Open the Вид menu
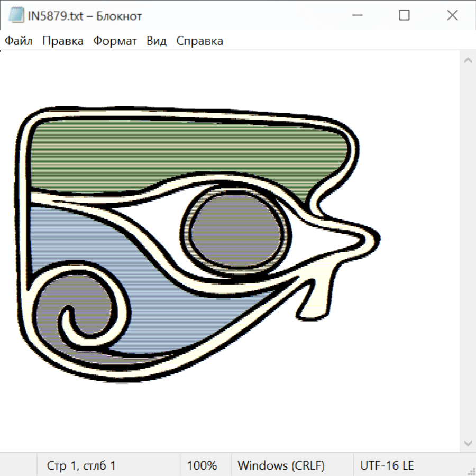The width and height of the screenshot is (476, 476). click(156, 41)
